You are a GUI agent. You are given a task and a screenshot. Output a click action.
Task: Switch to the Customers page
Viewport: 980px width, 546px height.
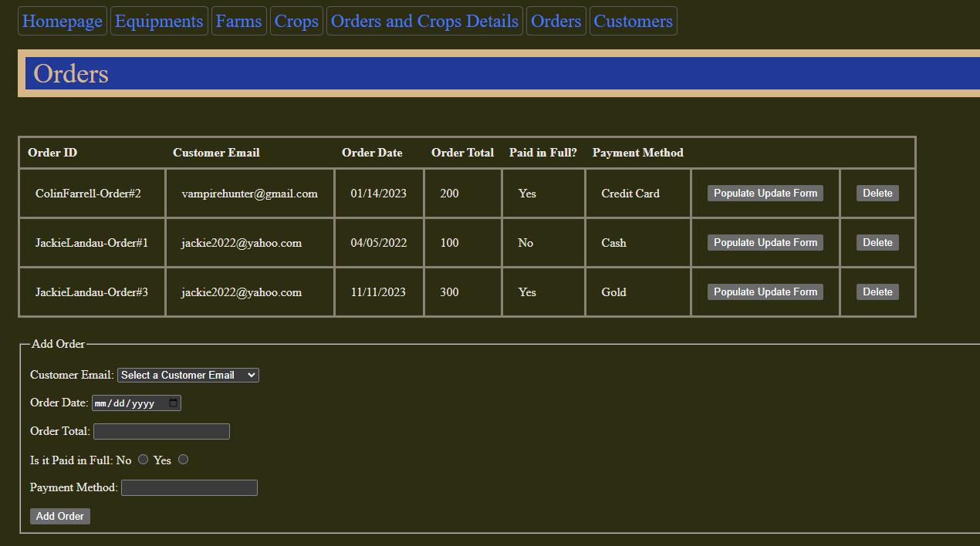[x=633, y=21]
